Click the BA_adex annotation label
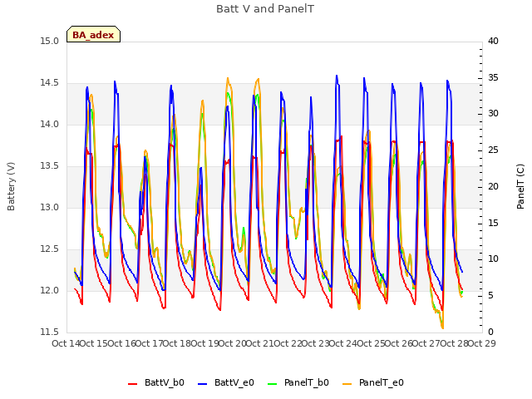This screenshot has width=532, height=399. coord(93,35)
